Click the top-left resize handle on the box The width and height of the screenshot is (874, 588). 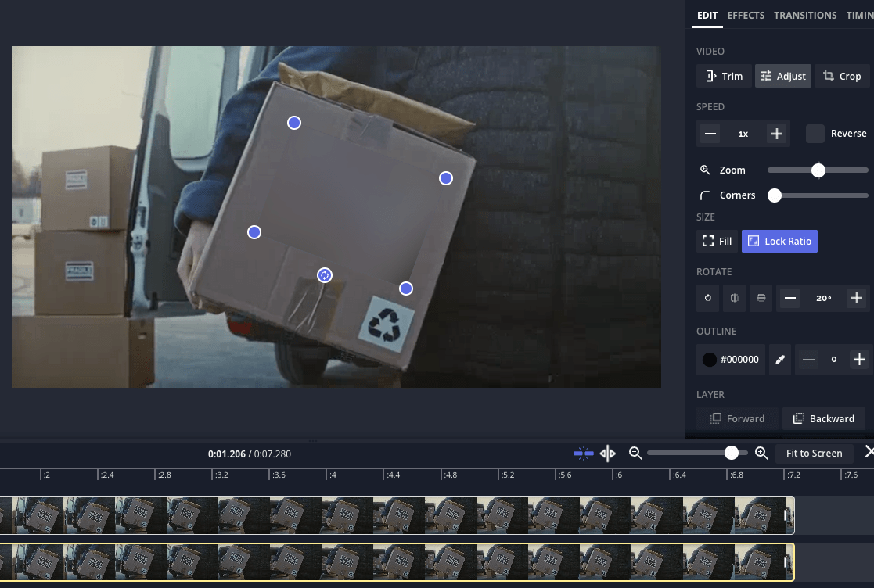click(x=293, y=123)
